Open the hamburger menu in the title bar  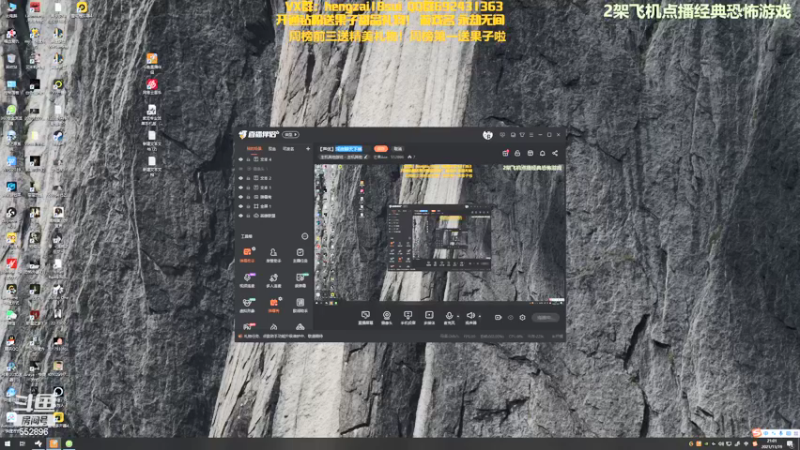pos(531,135)
